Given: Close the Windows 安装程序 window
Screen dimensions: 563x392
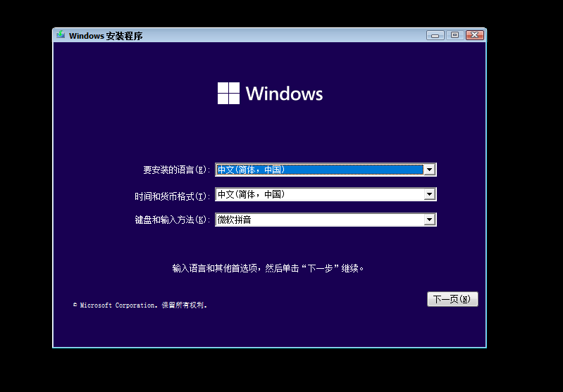Looking at the screenshot, I should click(475, 35).
